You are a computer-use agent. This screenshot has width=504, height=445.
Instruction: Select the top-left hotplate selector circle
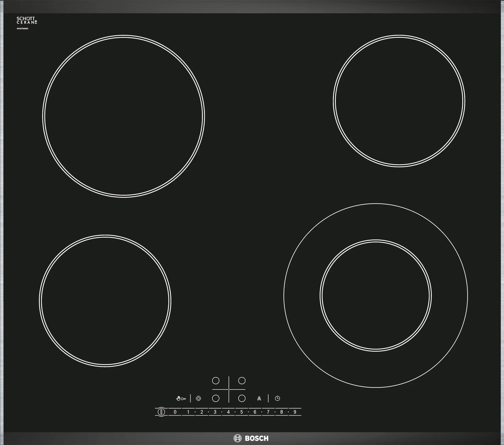click(216, 381)
